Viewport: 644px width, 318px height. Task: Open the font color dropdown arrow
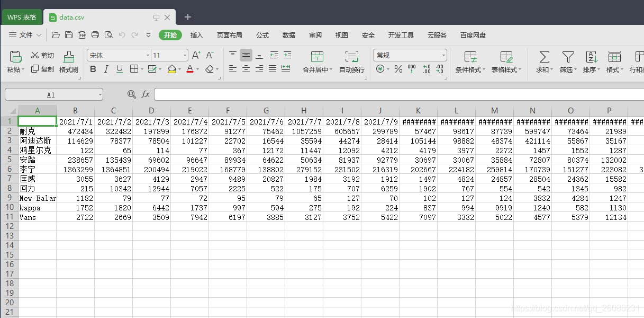[197, 69]
